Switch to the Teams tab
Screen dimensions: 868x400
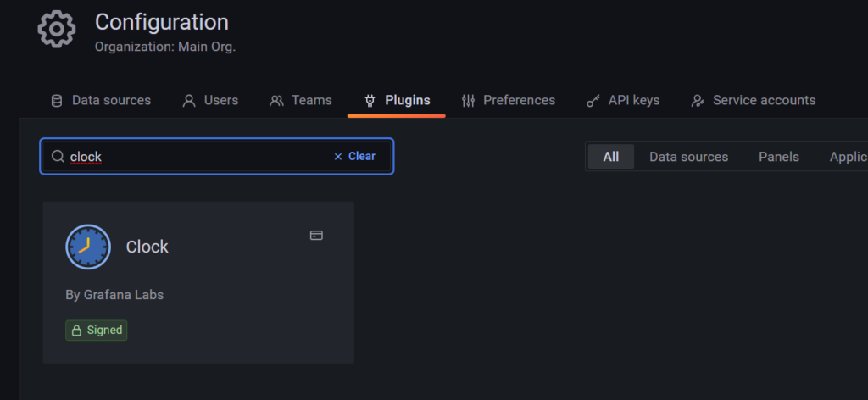click(301, 100)
